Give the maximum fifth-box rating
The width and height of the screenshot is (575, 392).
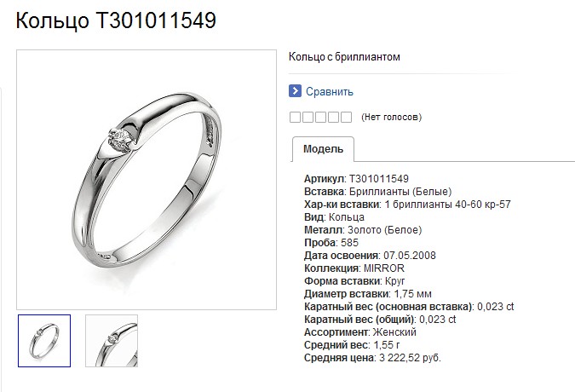pos(346,117)
